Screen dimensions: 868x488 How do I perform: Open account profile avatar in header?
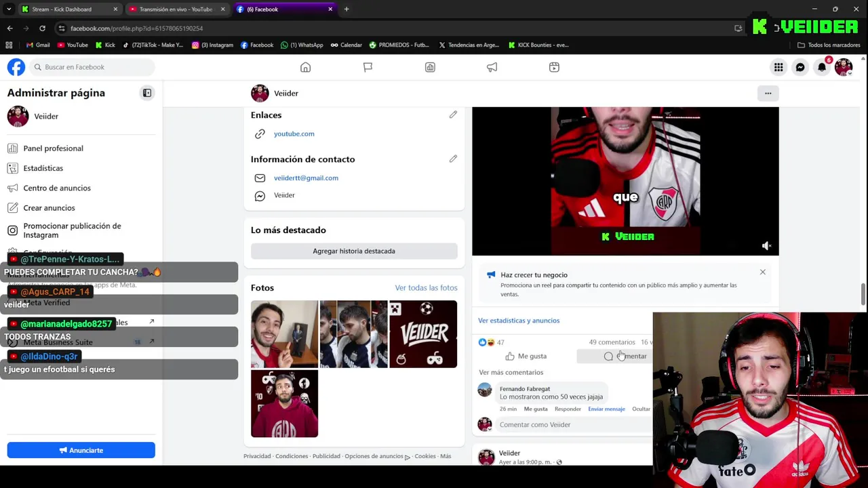(844, 67)
